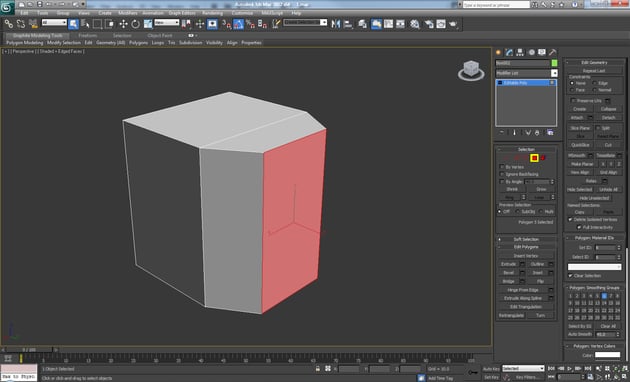Toggle the Percent Snap icon
This screenshot has height=382, width=630.
coord(250,24)
